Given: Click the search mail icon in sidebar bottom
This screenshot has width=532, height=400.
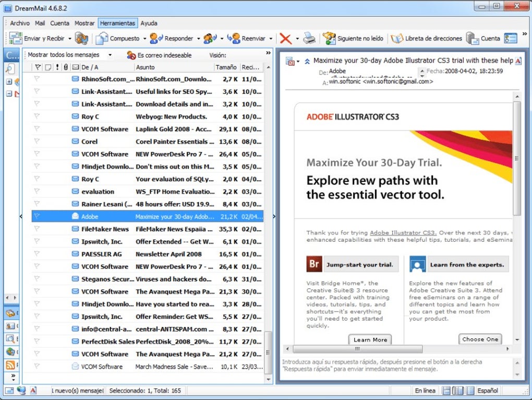Looking at the screenshot, I should [x=10, y=338].
